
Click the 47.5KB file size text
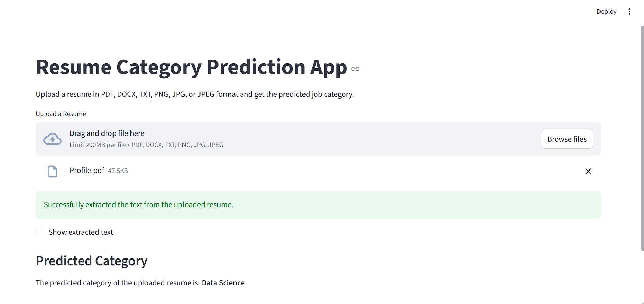[x=118, y=171]
